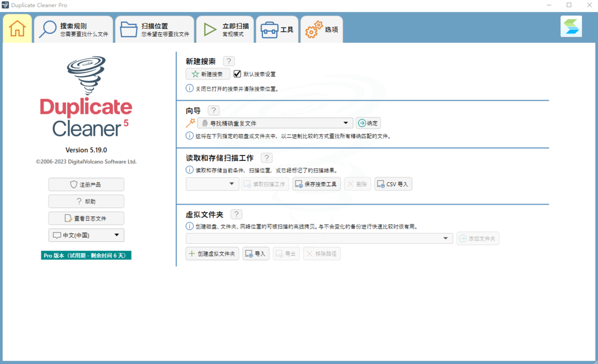Click the CSV 导入 button
This screenshot has height=364, width=598.
393,184
